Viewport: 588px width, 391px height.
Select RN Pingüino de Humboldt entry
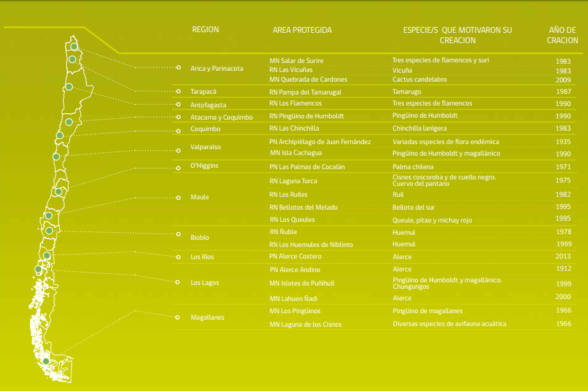[x=307, y=116]
